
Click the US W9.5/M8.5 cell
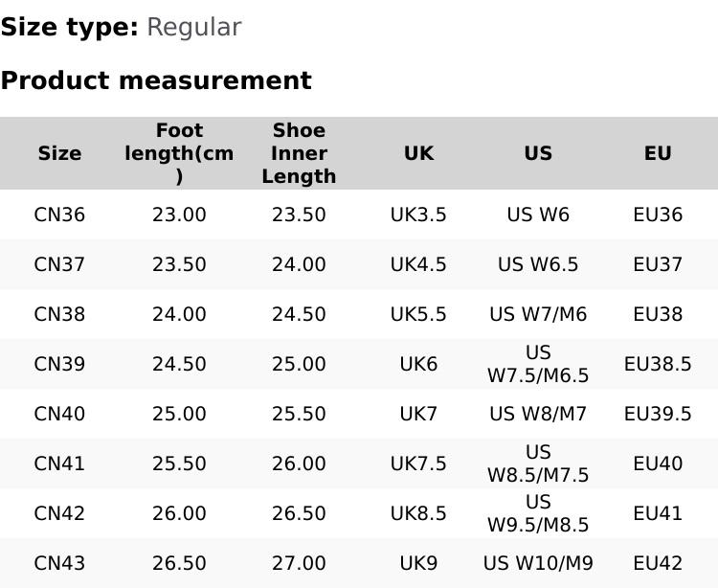tap(538, 513)
